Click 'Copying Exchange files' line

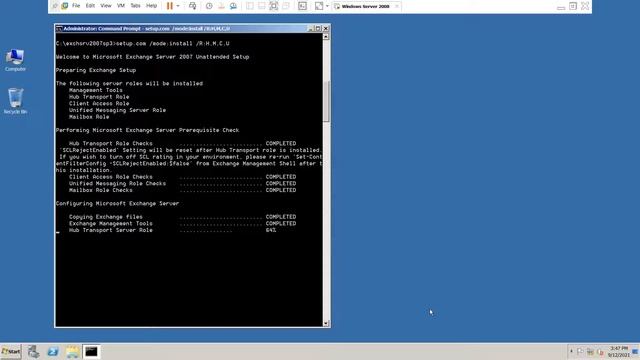pos(182,217)
